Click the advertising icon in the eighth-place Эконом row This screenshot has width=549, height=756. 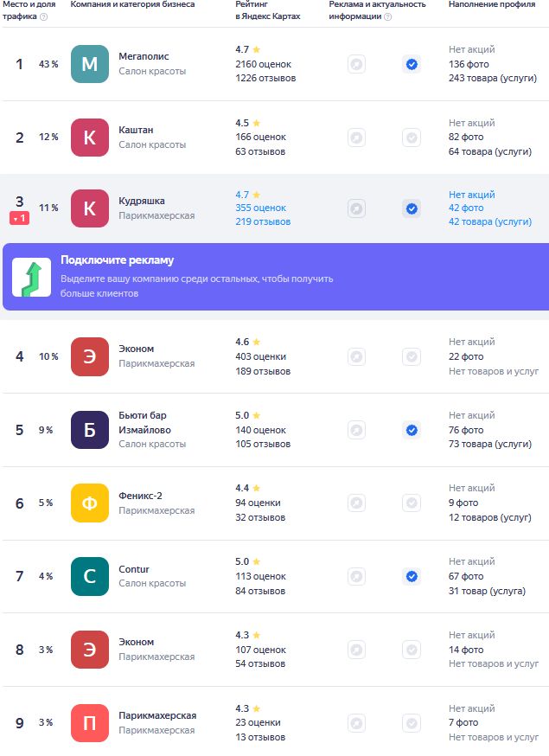pos(357,650)
